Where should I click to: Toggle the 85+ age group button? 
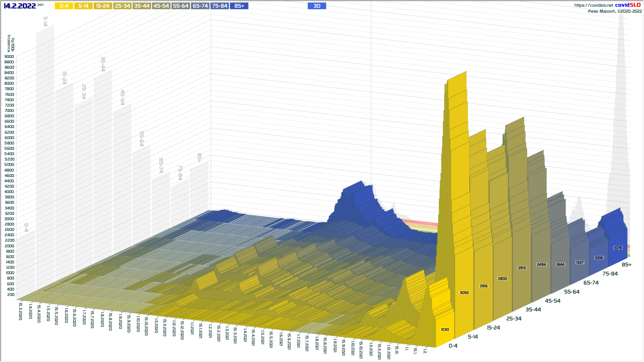click(x=239, y=6)
